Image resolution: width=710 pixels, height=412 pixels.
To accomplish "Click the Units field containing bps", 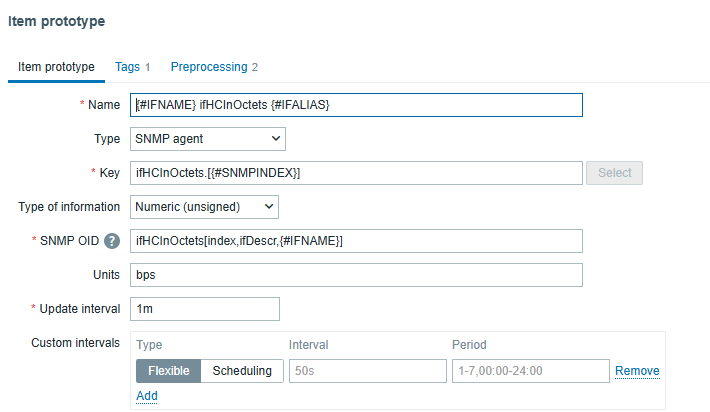I will (356, 275).
